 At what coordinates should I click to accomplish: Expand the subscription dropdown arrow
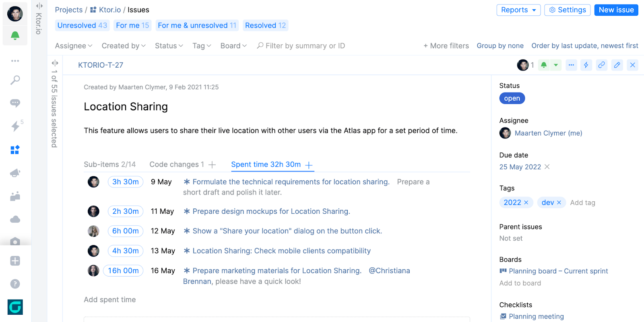click(556, 65)
